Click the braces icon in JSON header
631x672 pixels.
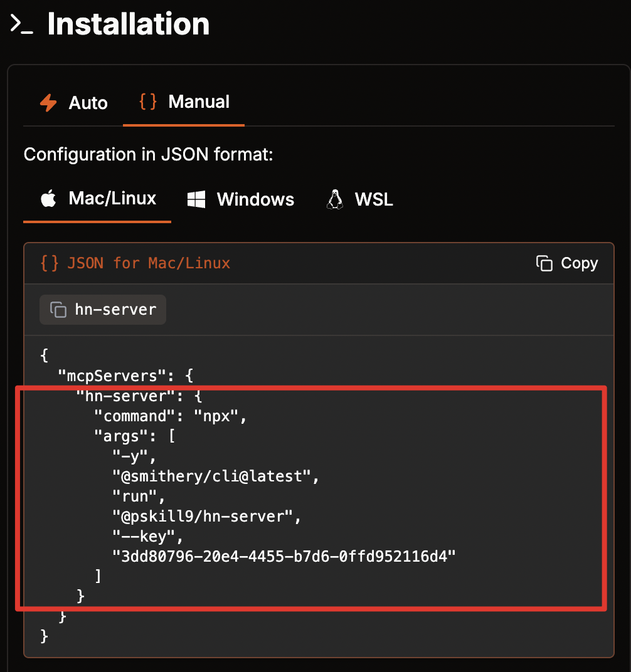(50, 263)
